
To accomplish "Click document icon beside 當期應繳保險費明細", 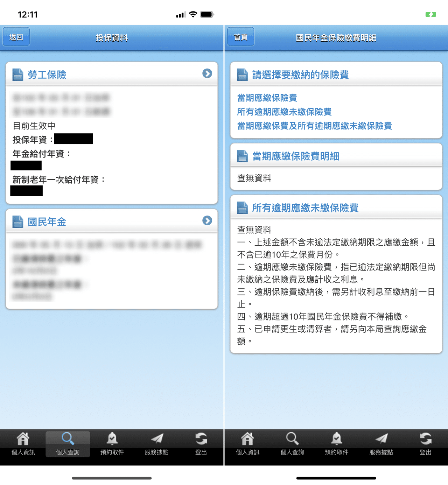I will tap(242, 156).
